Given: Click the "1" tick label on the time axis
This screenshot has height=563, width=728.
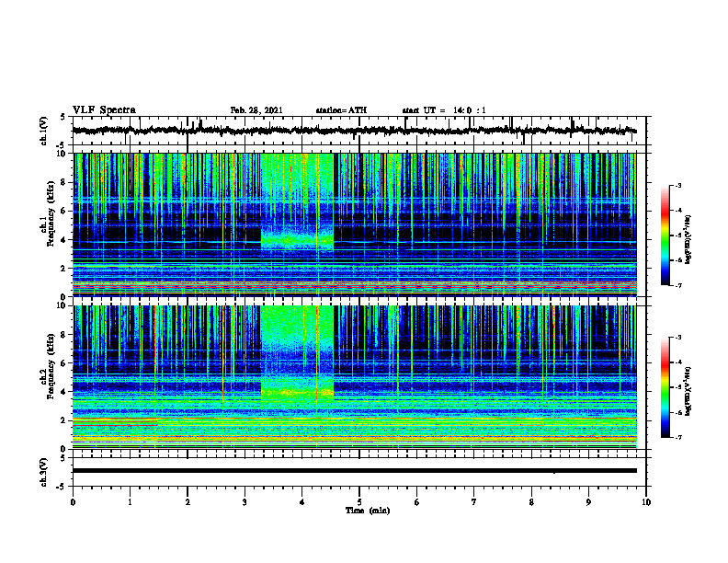Looking at the screenshot, I should coord(130,502).
